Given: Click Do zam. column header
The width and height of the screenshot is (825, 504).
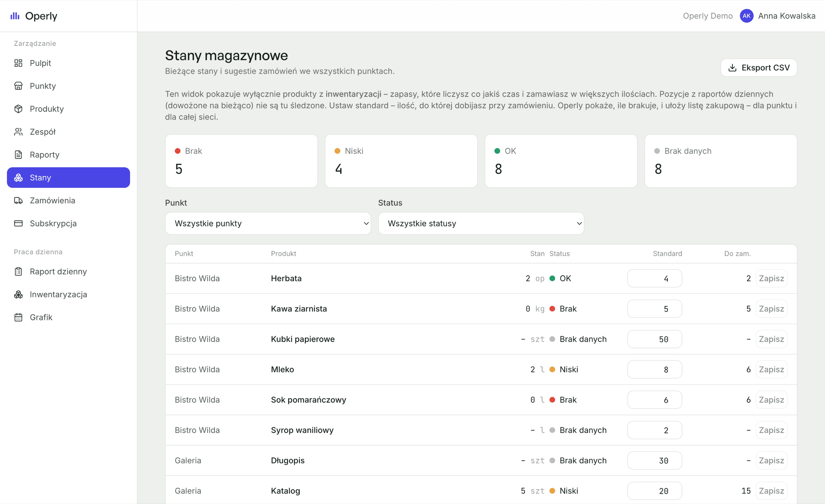Looking at the screenshot, I should click(737, 254).
